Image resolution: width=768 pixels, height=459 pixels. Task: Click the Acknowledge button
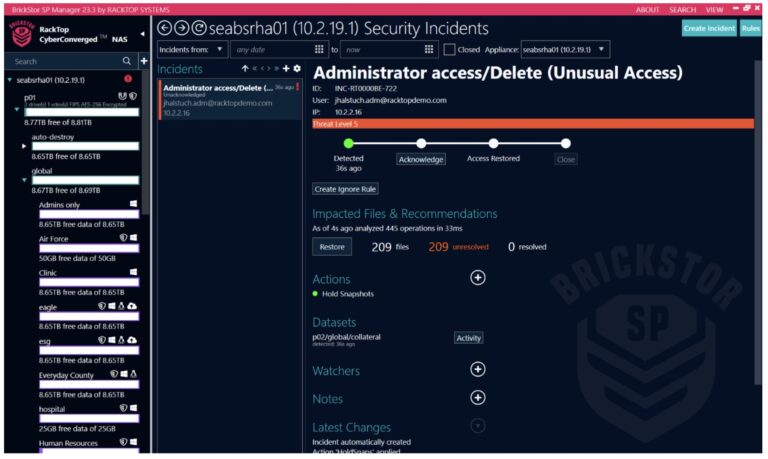421,159
